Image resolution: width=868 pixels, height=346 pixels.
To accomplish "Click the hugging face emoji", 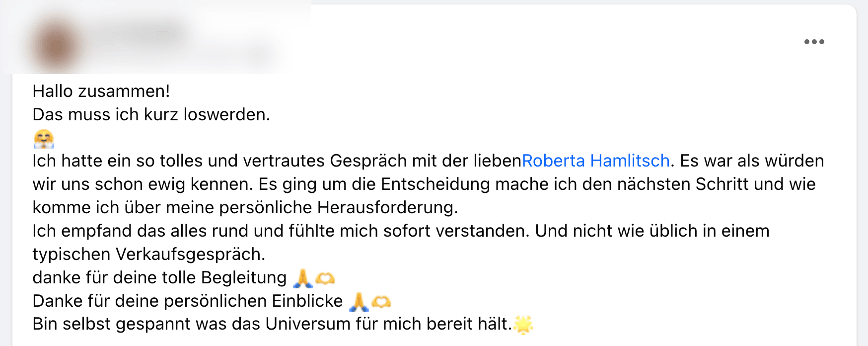I will click(x=43, y=138).
